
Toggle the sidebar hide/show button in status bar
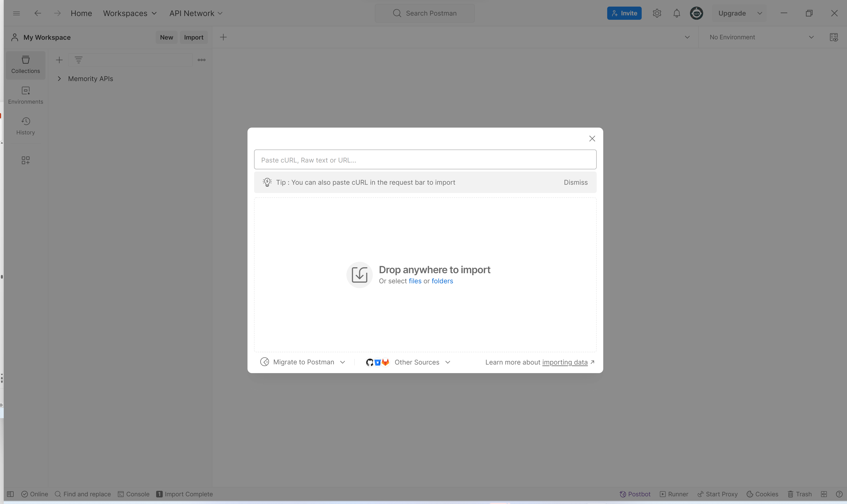[11, 494]
